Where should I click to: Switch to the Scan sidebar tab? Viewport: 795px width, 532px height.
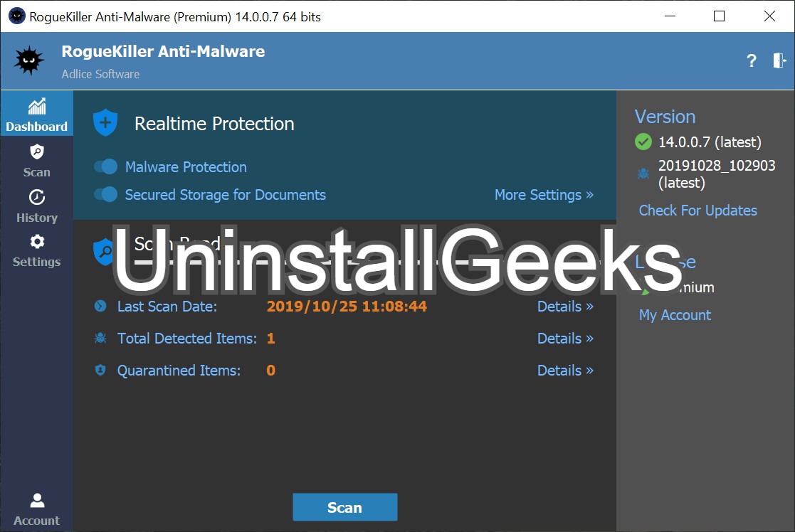coord(36,160)
